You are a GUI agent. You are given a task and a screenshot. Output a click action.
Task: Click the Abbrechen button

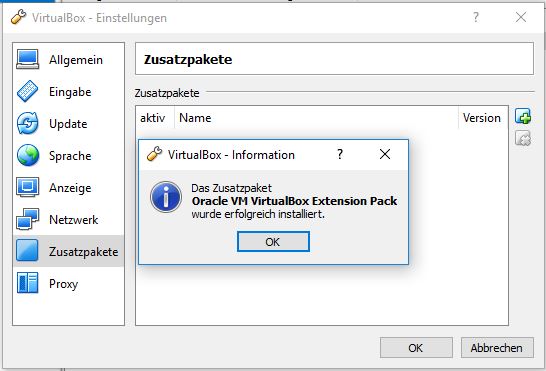[497, 348]
